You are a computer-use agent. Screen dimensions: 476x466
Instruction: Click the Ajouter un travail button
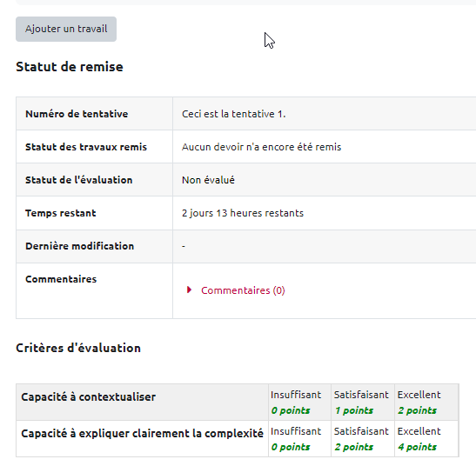tap(66, 30)
